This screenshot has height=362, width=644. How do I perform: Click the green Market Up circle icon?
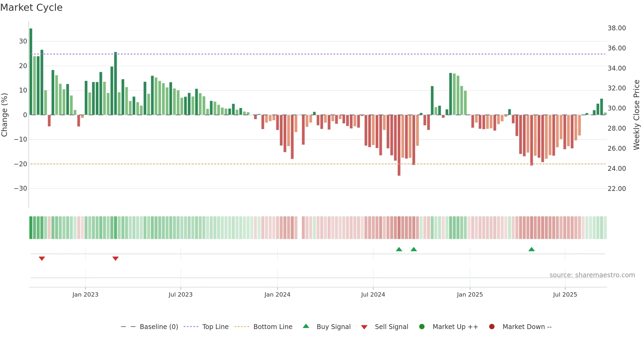[x=422, y=327]
